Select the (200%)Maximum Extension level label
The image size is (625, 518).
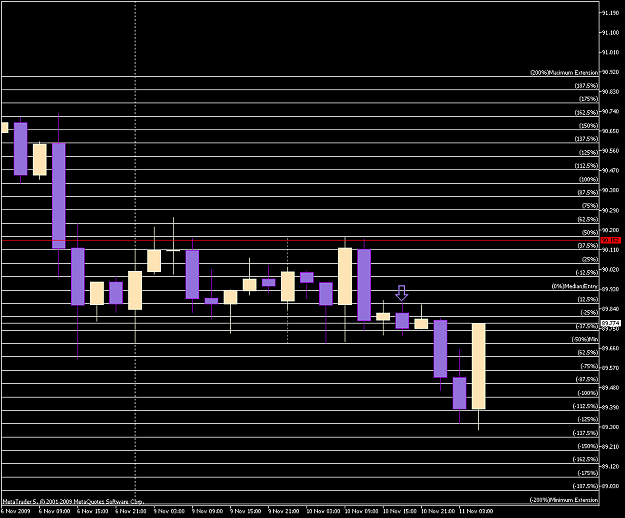[564, 73]
